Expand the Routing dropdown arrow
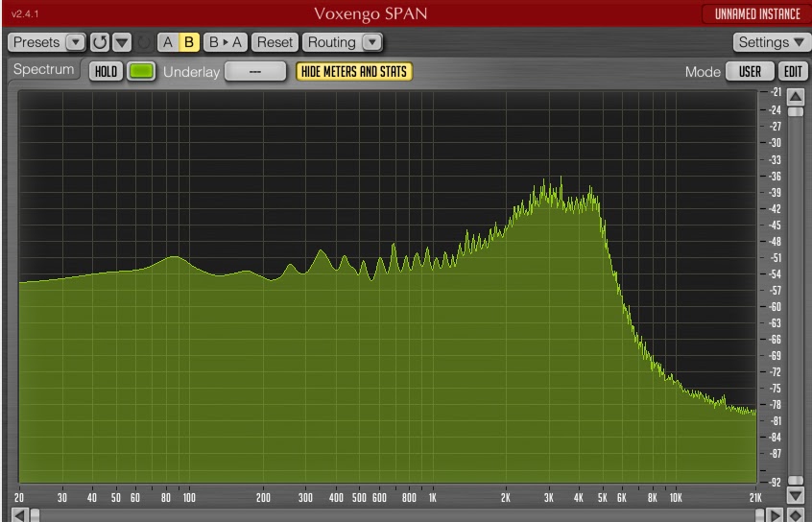The height and width of the screenshot is (522, 812). pos(371,42)
